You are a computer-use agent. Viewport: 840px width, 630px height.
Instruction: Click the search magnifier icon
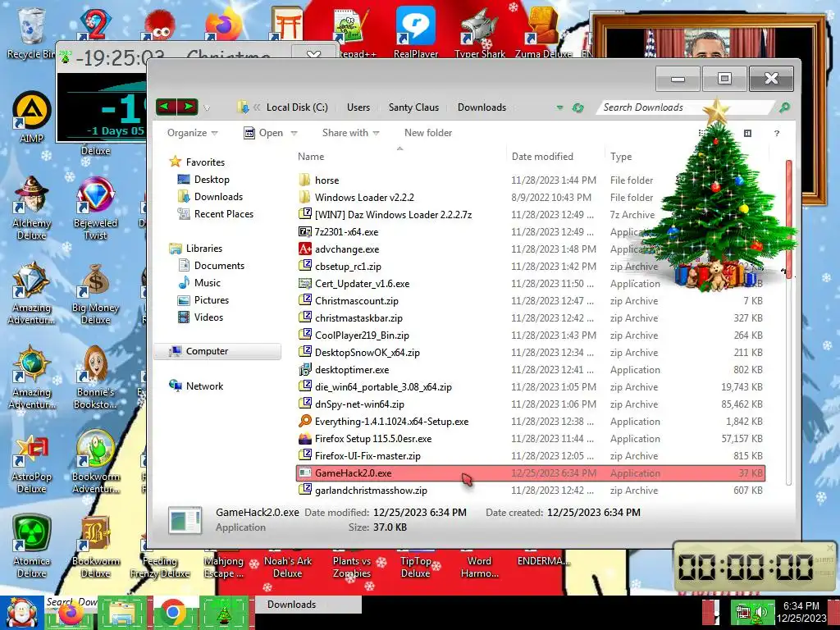pos(784,107)
